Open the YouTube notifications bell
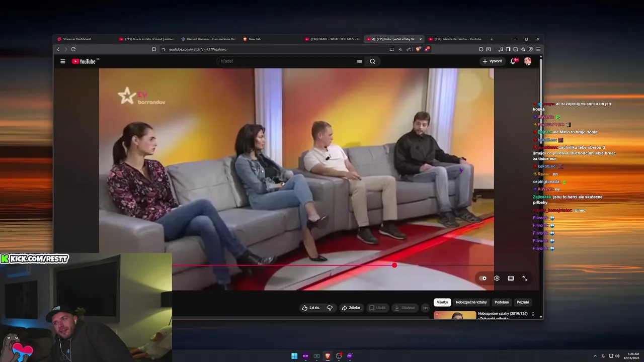This screenshot has height=362, width=644. point(513,61)
